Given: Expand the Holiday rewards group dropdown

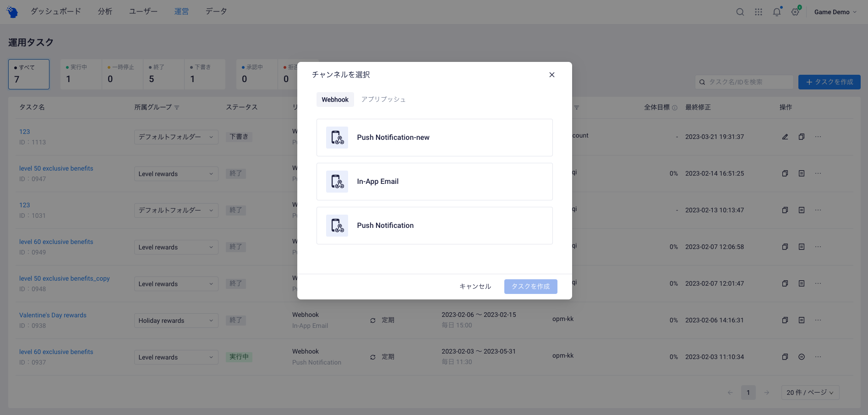Looking at the screenshot, I should click(176, 321).
